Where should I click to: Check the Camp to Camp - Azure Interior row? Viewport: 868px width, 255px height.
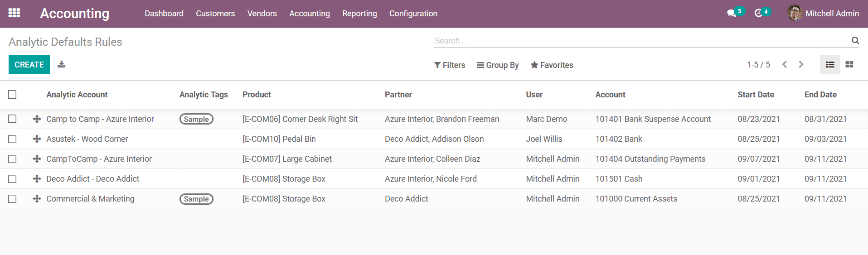point(12,119)
